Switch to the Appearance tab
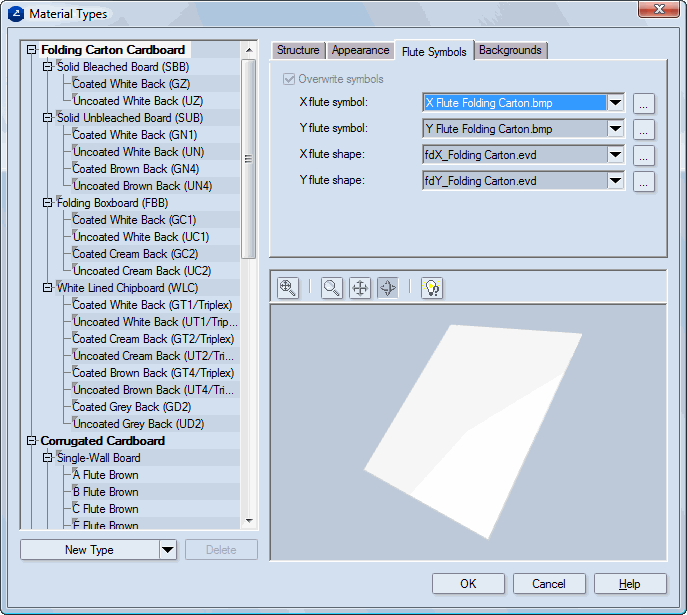Viewport: 687px width, 615px height. [x=361, y=50]
